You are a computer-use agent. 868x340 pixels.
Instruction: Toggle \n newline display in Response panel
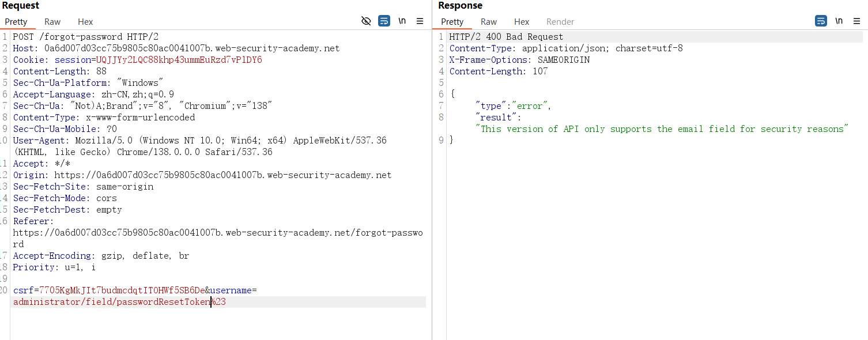click(839, 21)
